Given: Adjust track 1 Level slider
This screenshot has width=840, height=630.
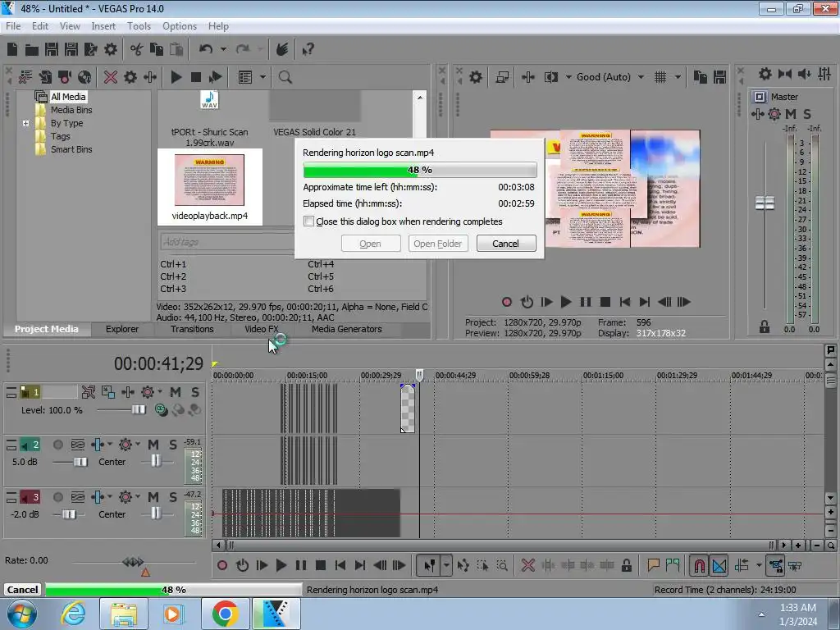Looking at the screenshot, I should (139, 410).
